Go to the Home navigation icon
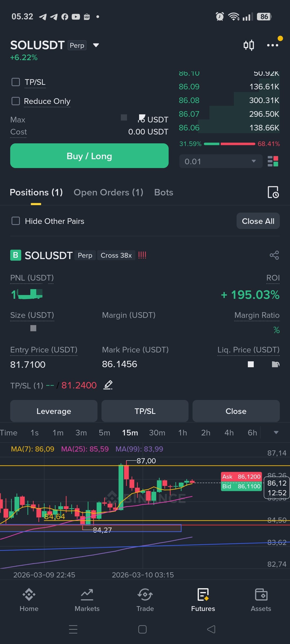290x644 pixels. (x=29, y=595)
